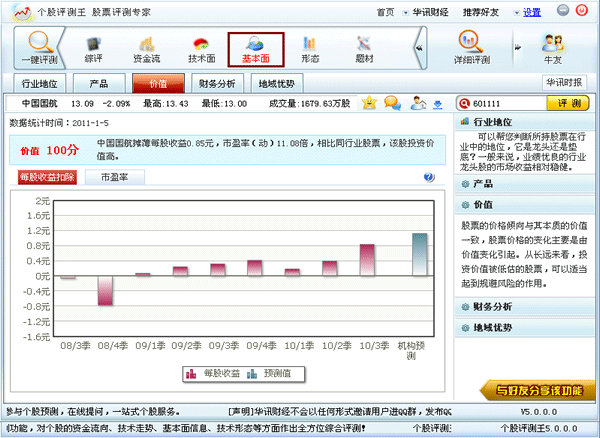The height and width of the screenshot is (438, 600).
Task: Expand 价值 sidebar section
Action: point(525,205)
